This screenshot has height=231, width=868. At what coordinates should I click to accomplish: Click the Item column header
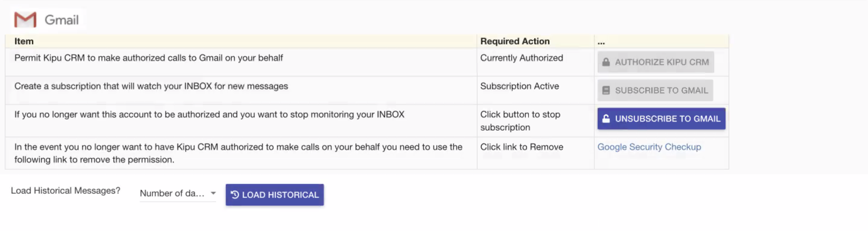(x=24, y=41)
